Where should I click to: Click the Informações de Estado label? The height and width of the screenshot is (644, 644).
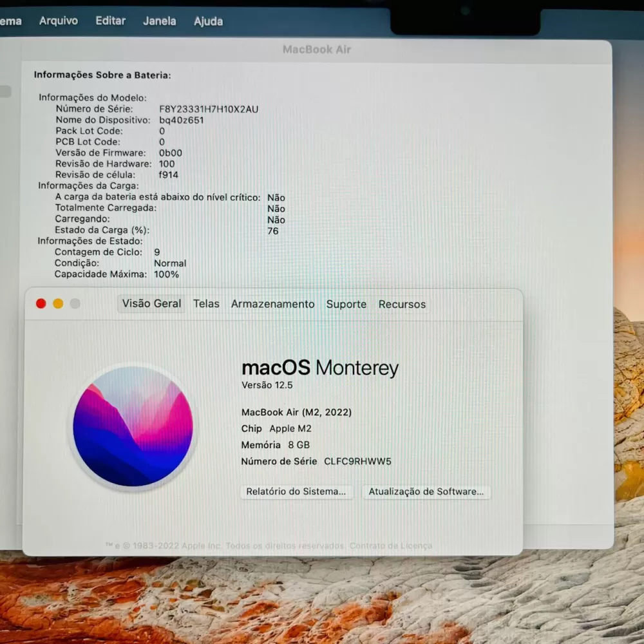pyautogui.click(x=90, y=241)
